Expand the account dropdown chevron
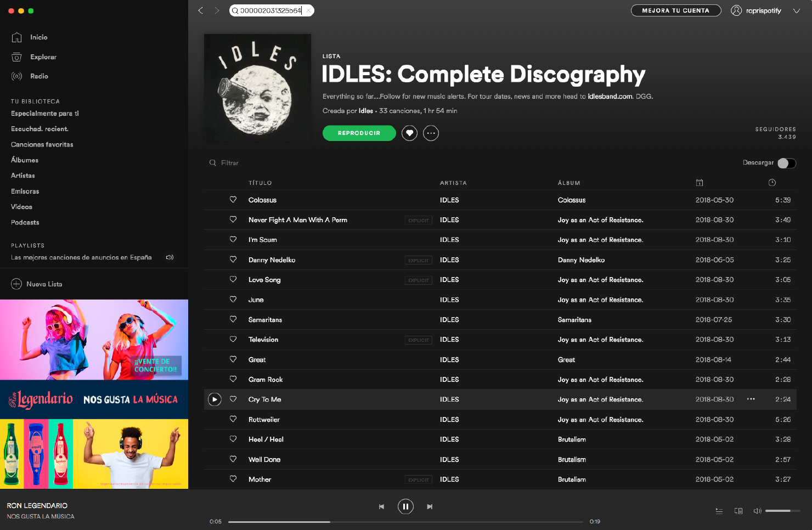The width and height of the screenshot is (812, 530). 796,10
